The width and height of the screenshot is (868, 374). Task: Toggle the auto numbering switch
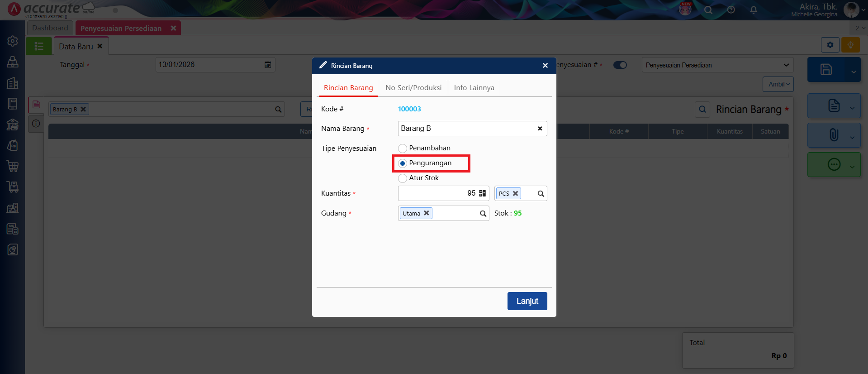(620, 65)
